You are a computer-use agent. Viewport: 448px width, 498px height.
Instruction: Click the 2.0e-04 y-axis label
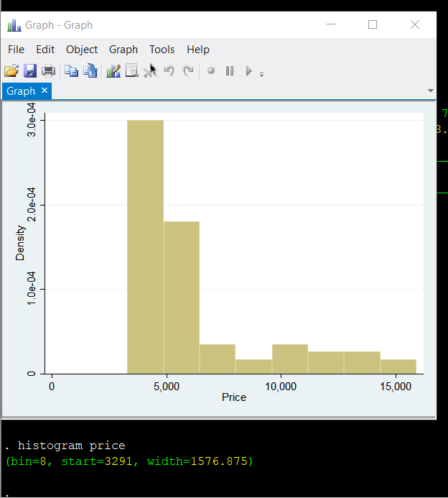(32, 205)
